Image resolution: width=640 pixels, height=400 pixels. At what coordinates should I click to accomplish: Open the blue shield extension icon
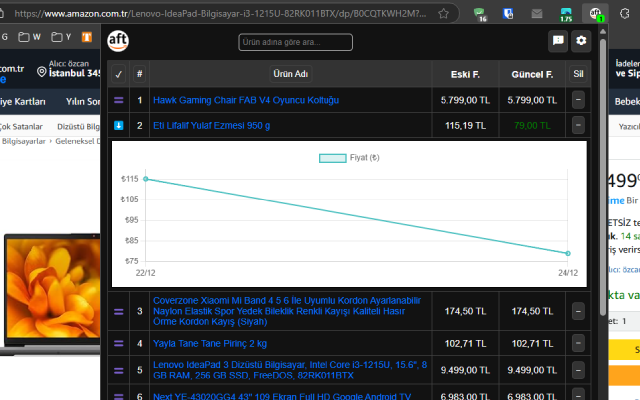coord(508,14)
